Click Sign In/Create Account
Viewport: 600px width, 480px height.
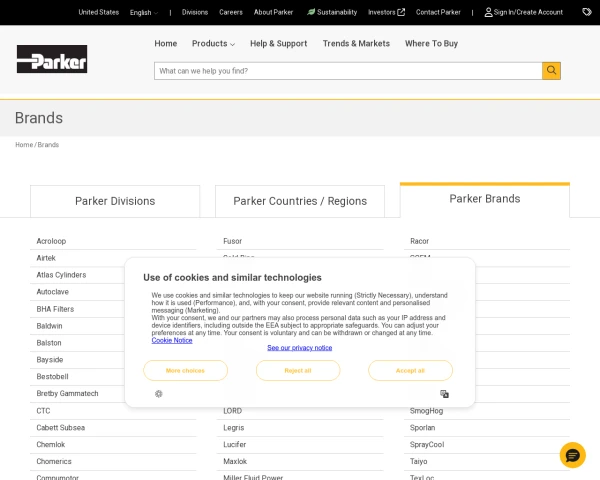(x=528, y=12)
